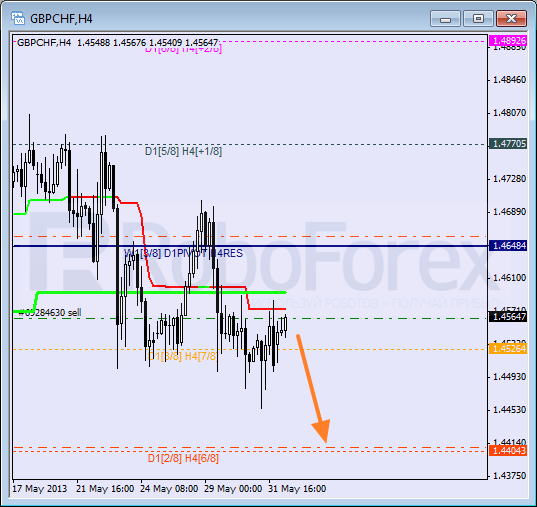Click the 1.44530 price scale value
This screenshot has width=537, height=507.
[509, 410]
